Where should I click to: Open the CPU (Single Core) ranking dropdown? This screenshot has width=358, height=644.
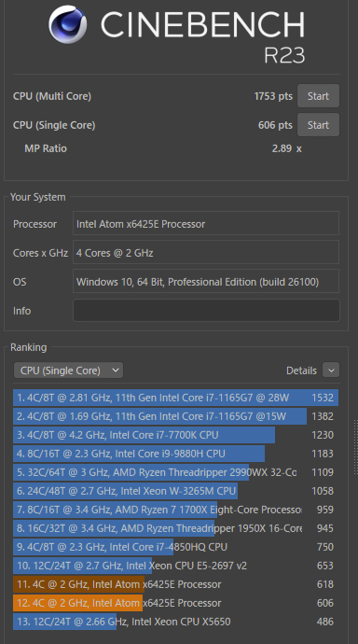pos(68,371)
